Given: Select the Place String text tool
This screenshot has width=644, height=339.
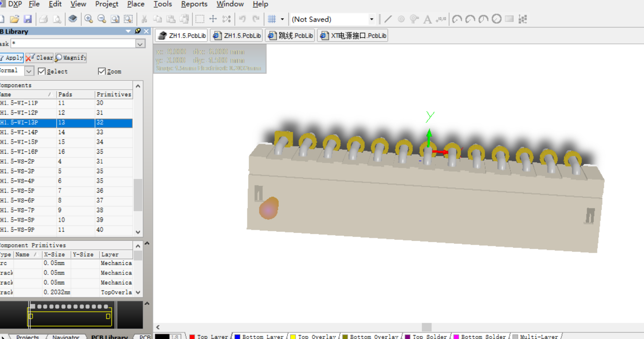Looking at the screenshot, I should (x=427, y=19).
